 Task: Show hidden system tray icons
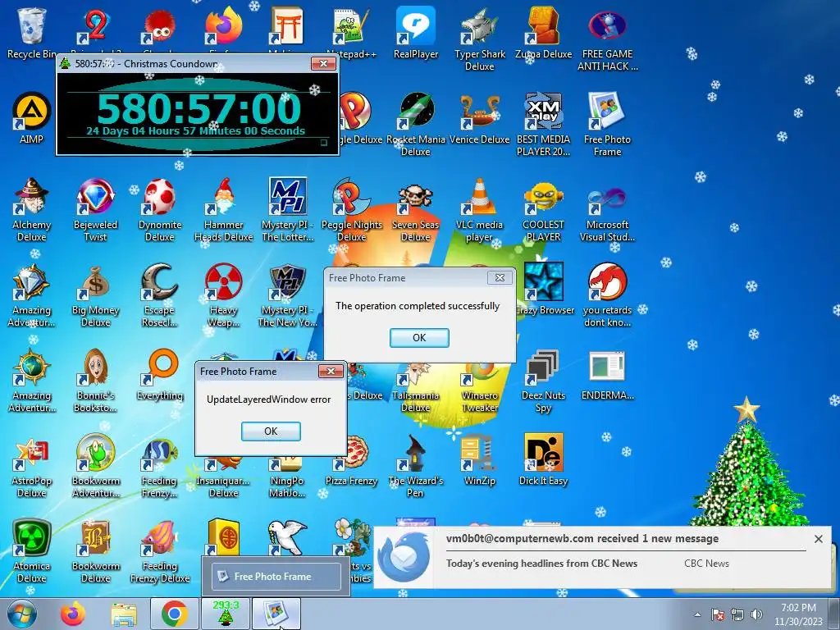pos(697,614)
